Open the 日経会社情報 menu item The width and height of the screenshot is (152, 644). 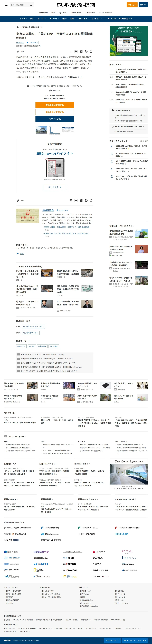[x=76, y=13]
